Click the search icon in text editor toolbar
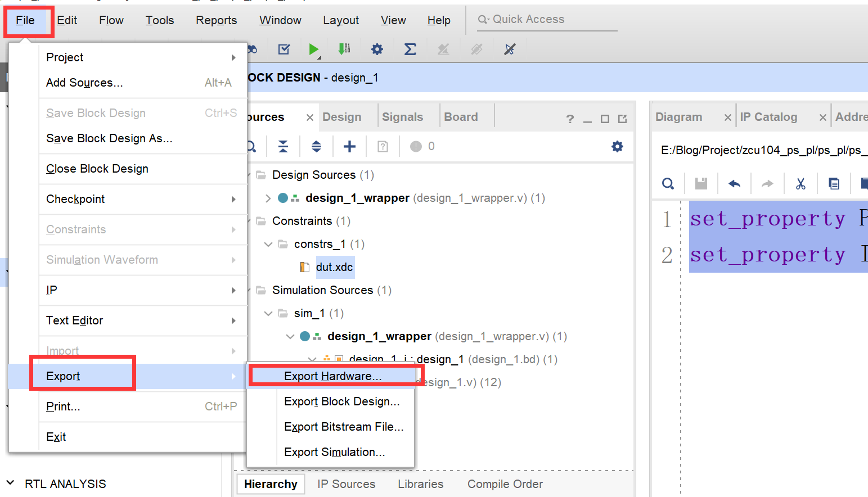 (x=668, y=184)
